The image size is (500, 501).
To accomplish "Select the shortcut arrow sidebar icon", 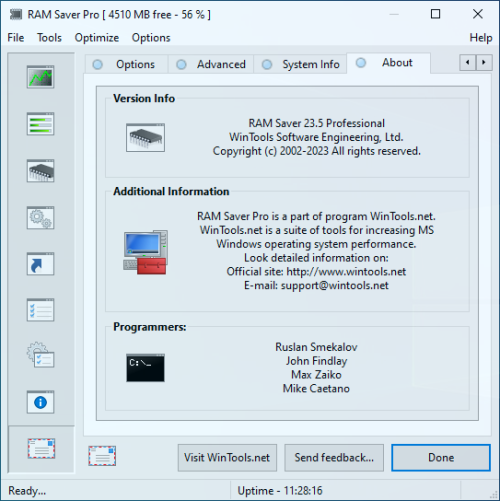I will (40, 264).
